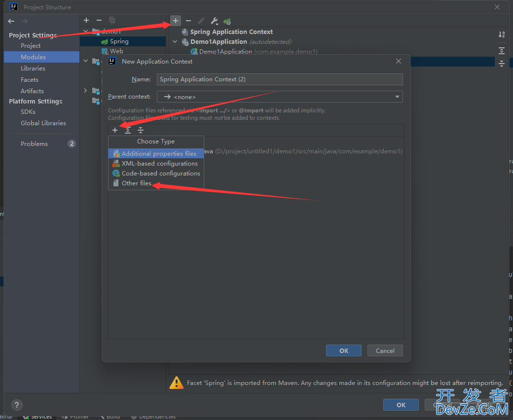This screenshot has height=420, width=513.
Task: Cancel the New Application Context dialog
Action: 385,350
